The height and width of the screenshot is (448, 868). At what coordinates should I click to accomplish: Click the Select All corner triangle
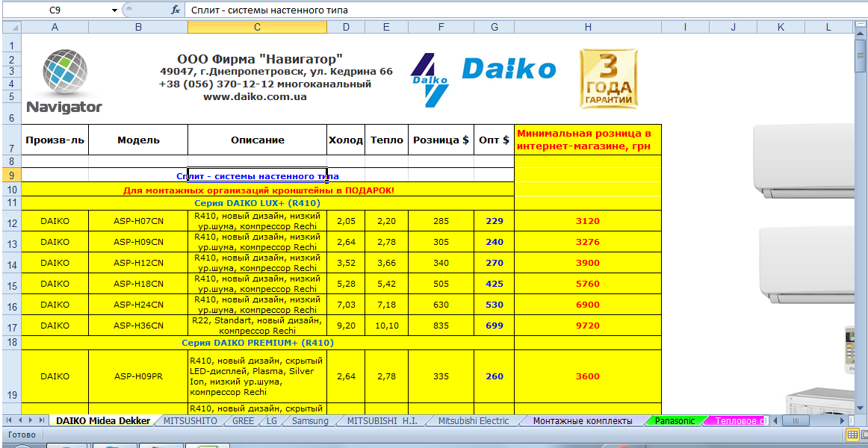click(11, 27)
